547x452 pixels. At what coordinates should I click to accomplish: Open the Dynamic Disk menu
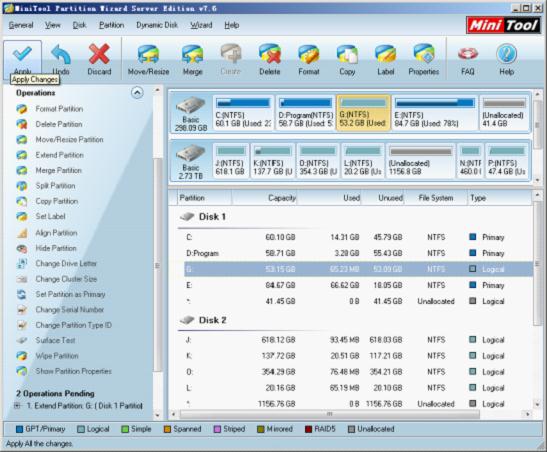click(x=157, y=25)
